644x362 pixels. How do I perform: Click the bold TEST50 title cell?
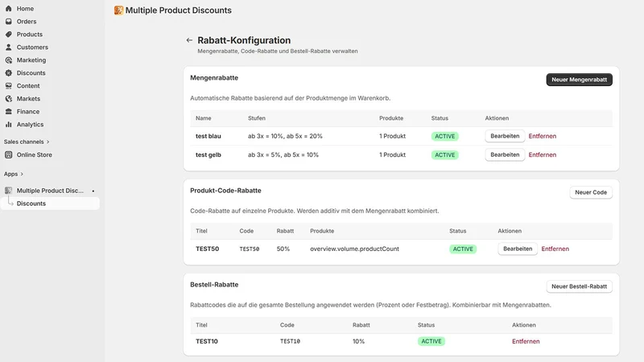click(x=208, y=249)
